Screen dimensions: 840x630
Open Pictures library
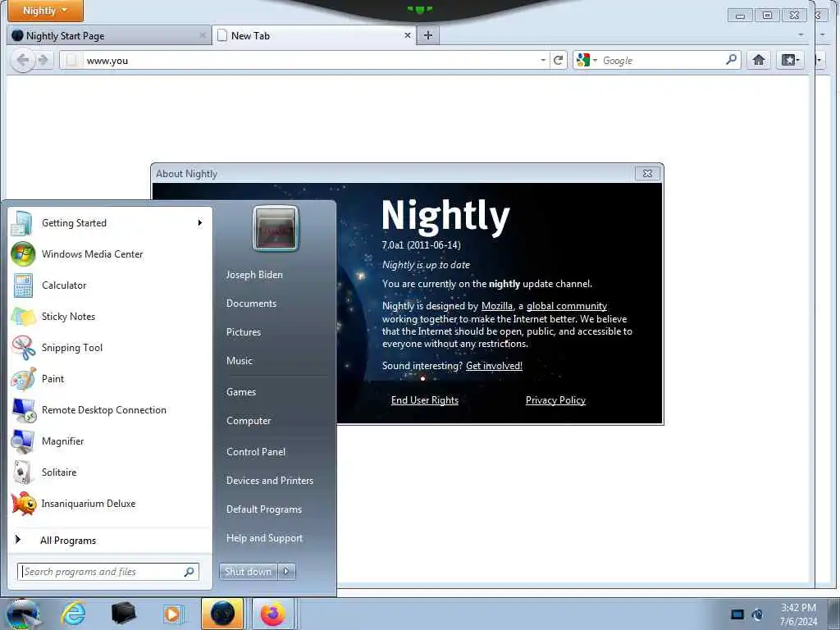pyautogui.click(x=244, y=332)
